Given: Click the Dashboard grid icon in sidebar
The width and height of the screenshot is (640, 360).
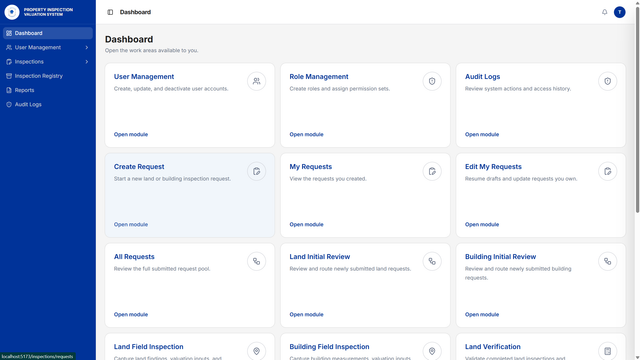Looking at the screenshot, I should coord(9,33).
